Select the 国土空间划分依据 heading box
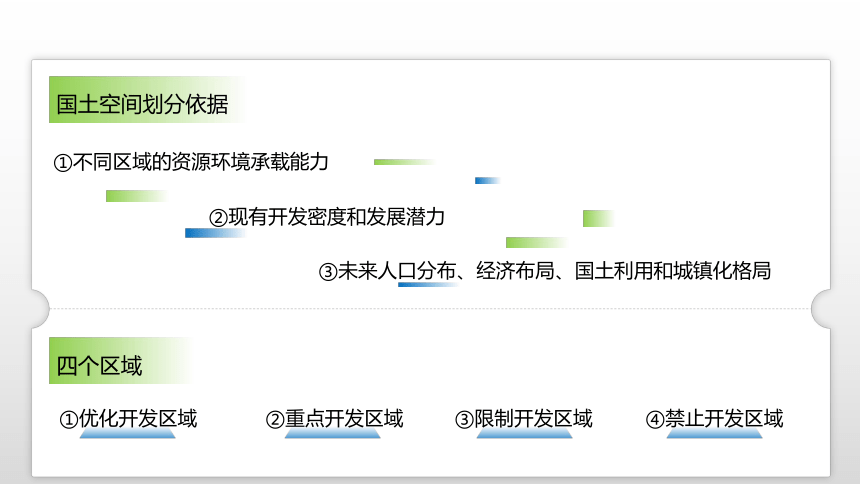 tap(147, 99)
